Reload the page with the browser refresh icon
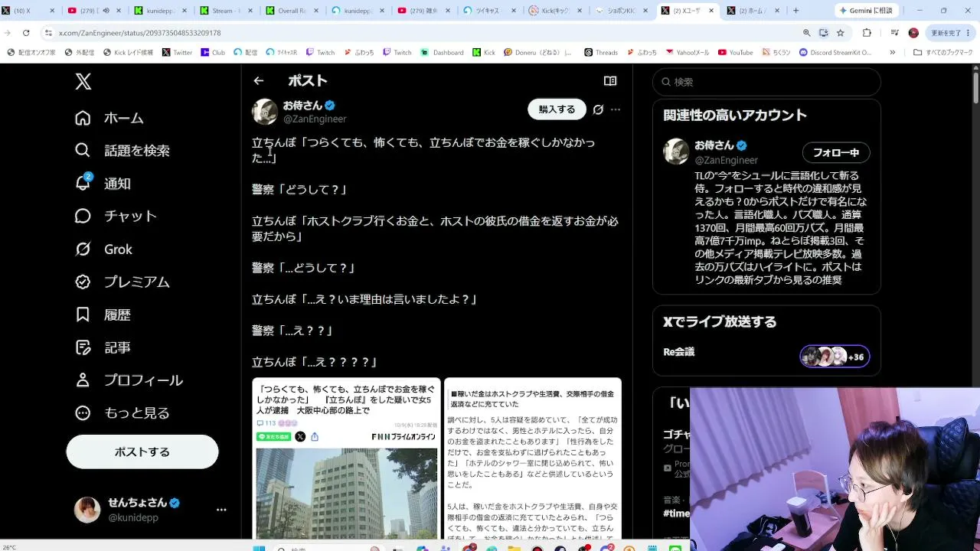This screenshot has width=980, height=551. pos(26,33)
